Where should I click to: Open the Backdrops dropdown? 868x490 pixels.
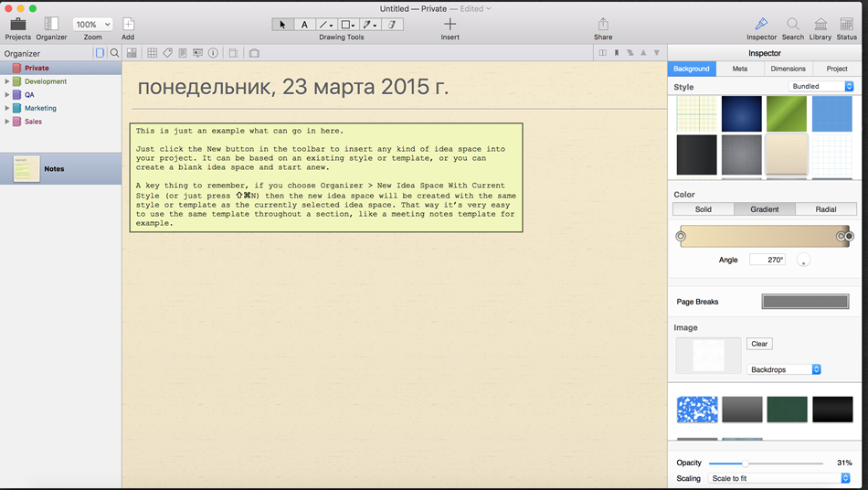coord(783,369)
